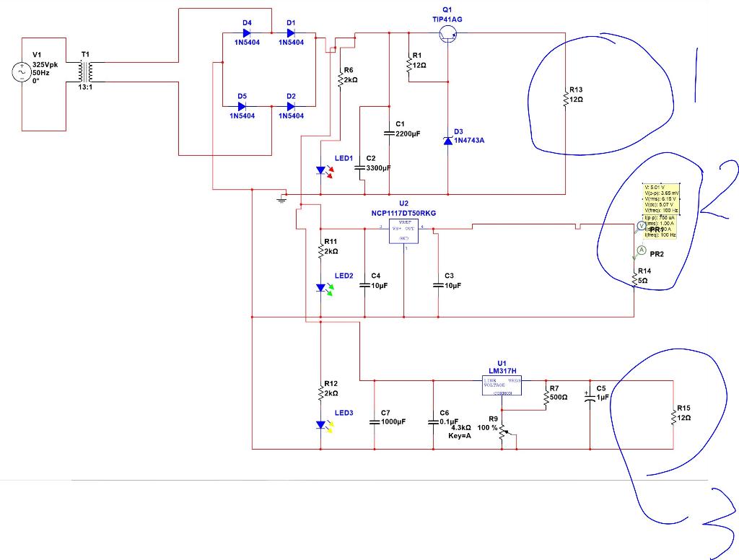Click the yellow LED3 symbol
The width and height of the screenshot is (739, 560).
[324, 426]
